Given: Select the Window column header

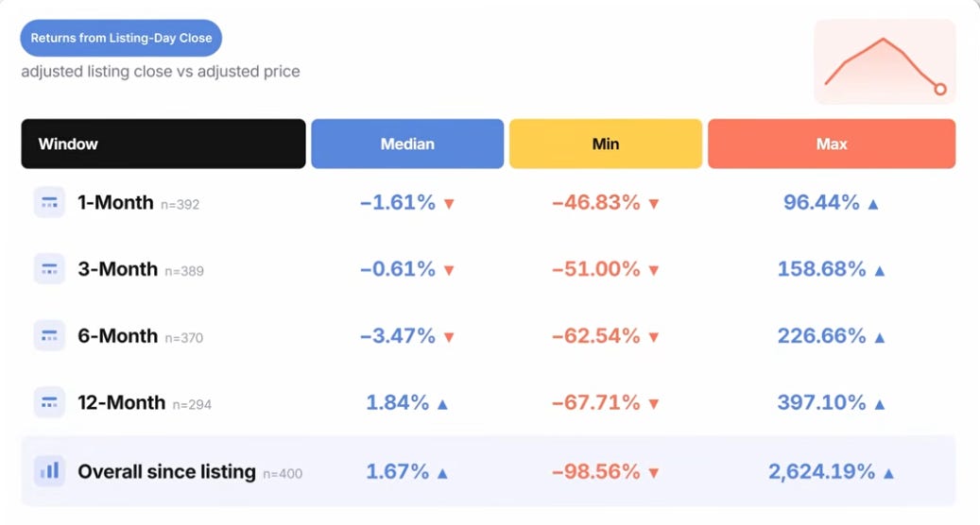Looking at the screenshot, I should tap(163, 144).
